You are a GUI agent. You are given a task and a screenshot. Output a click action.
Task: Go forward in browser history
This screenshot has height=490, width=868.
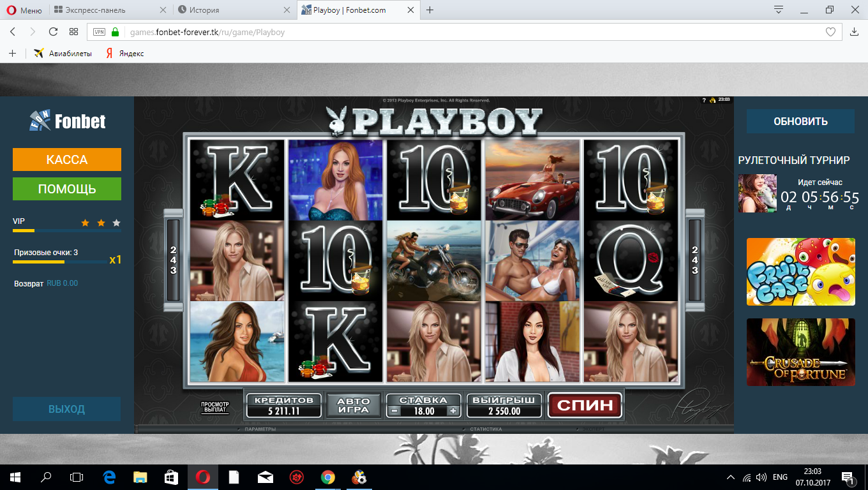33,32
